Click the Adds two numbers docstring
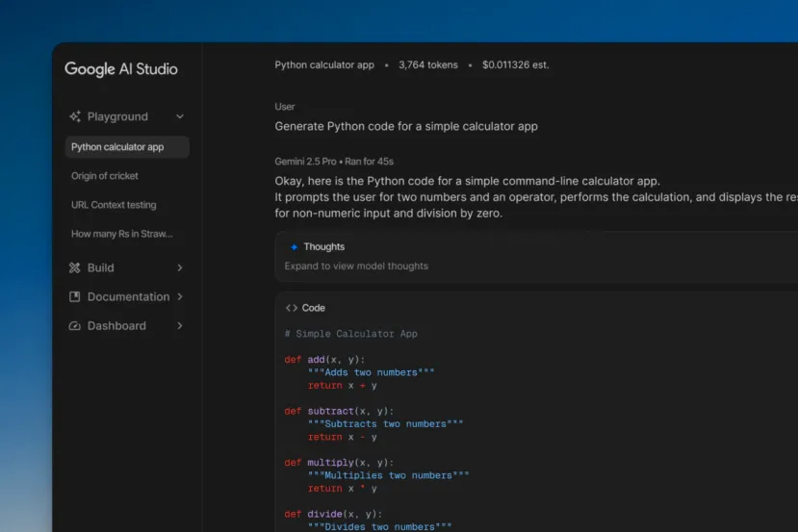 [371, 373]
